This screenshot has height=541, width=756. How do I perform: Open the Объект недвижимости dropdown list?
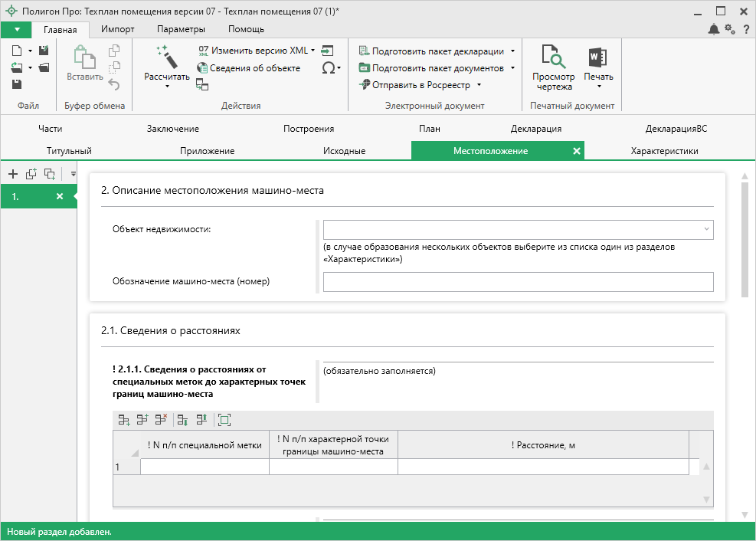(x=705, y=229)
